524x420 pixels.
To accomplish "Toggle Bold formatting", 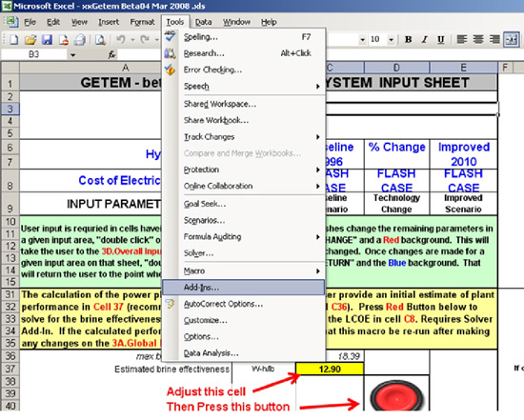I will pyautogui.click(x=408, y=40).
